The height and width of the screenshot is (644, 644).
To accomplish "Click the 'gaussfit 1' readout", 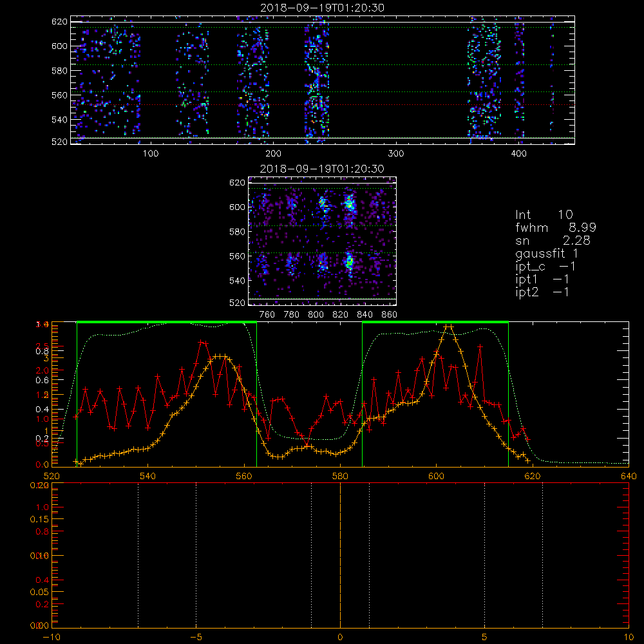I will [x=547, y=253].
